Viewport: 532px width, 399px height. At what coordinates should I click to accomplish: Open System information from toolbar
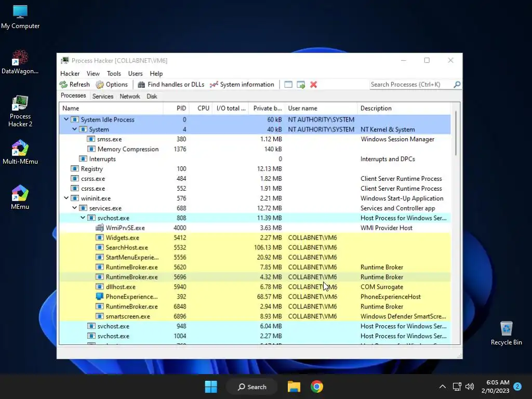242,85
